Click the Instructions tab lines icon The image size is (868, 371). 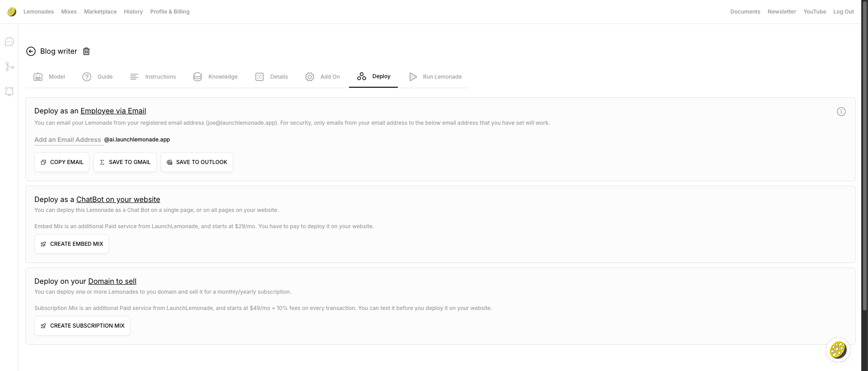134,77
